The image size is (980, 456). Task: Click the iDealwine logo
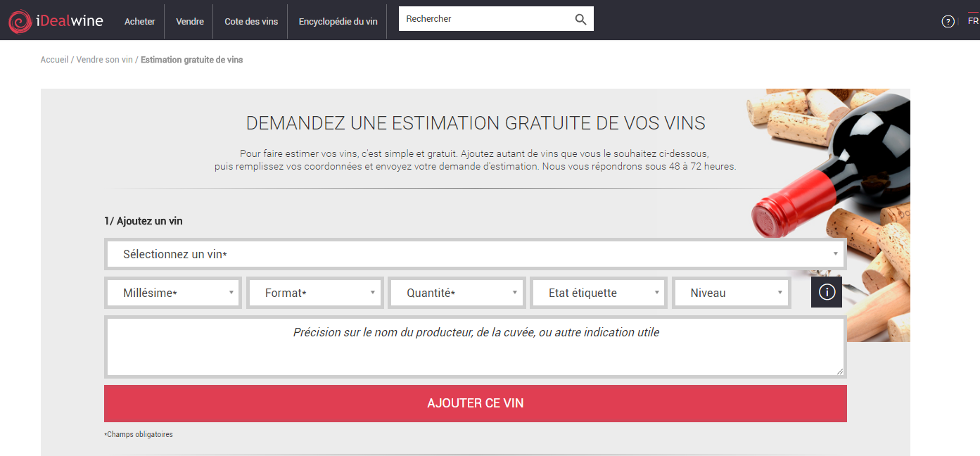point(56,20)
